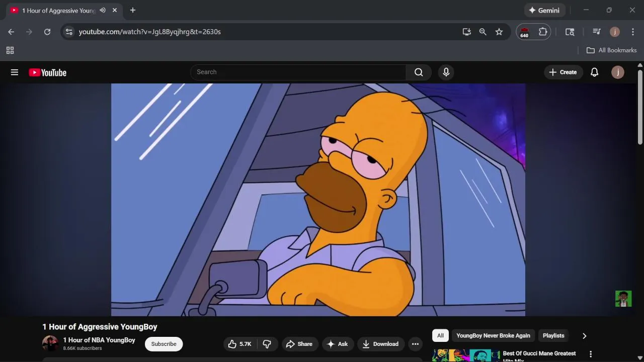Image resolution: width=644 pixels, height=362 pixels.
Task: Open All Bookmarks folder
Action: coord(612,50)
